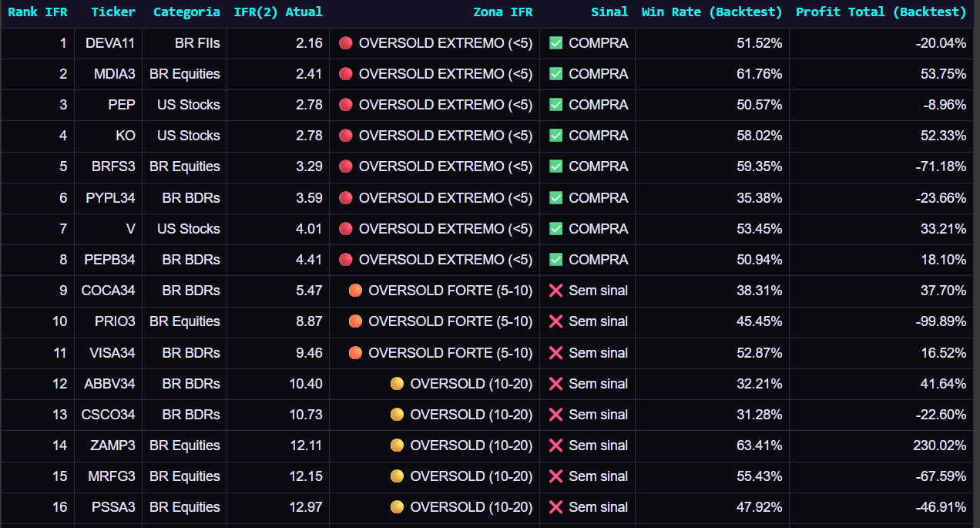The width and height of the screenshot is (980, 528).
Task: Click the yellow circle icon in ABBV34 row
Action: point(397,384)
